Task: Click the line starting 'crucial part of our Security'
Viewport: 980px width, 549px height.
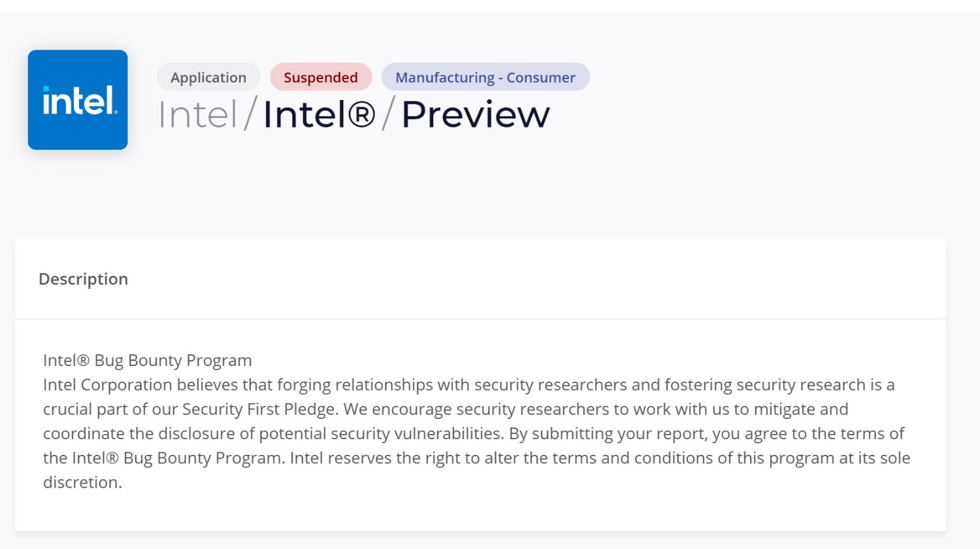Action: pyautogui.click(x=446, y=409)
